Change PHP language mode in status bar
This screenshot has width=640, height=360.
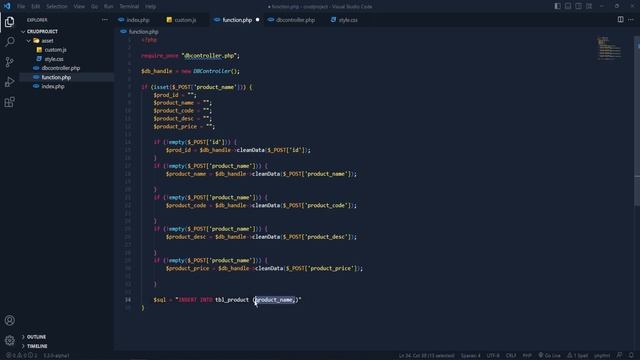(x=527, y=356)
